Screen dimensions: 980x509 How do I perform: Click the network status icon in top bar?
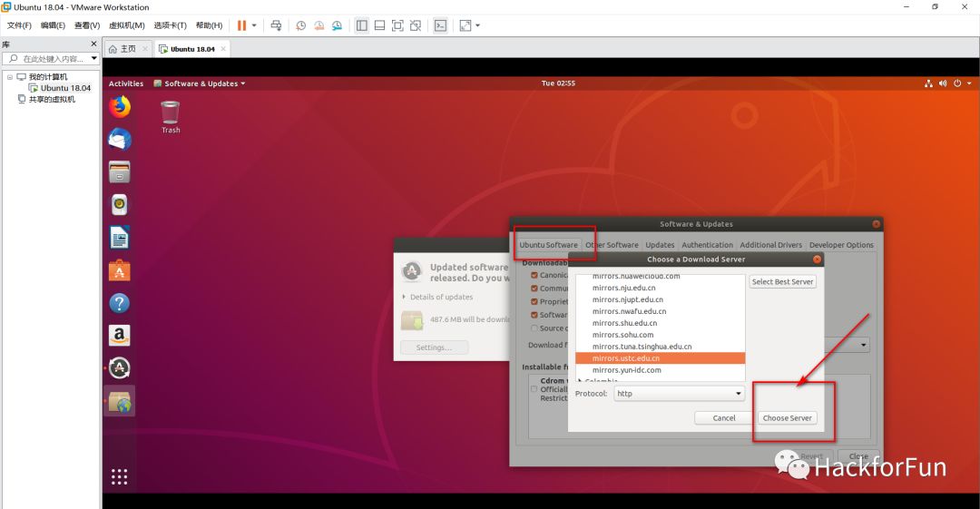pos(929,83)
